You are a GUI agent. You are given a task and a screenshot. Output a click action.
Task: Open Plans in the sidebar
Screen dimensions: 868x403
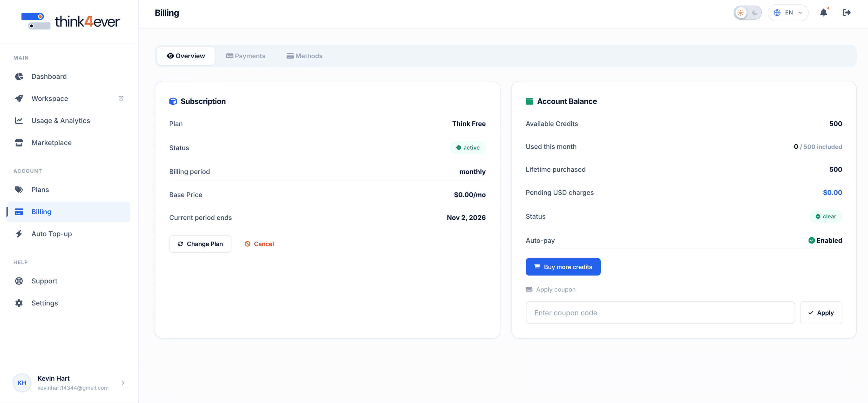click(68, 189)
